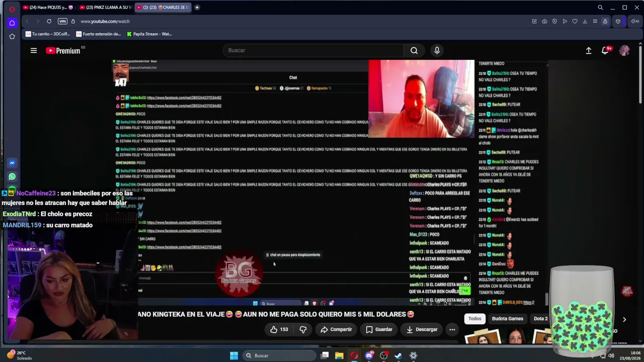Switch to the 'Hace PIQU3S' tab

[48, 8]
